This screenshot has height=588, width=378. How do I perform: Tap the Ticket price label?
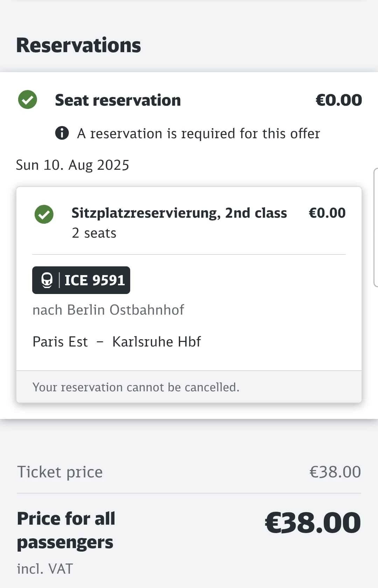(60, 472)
